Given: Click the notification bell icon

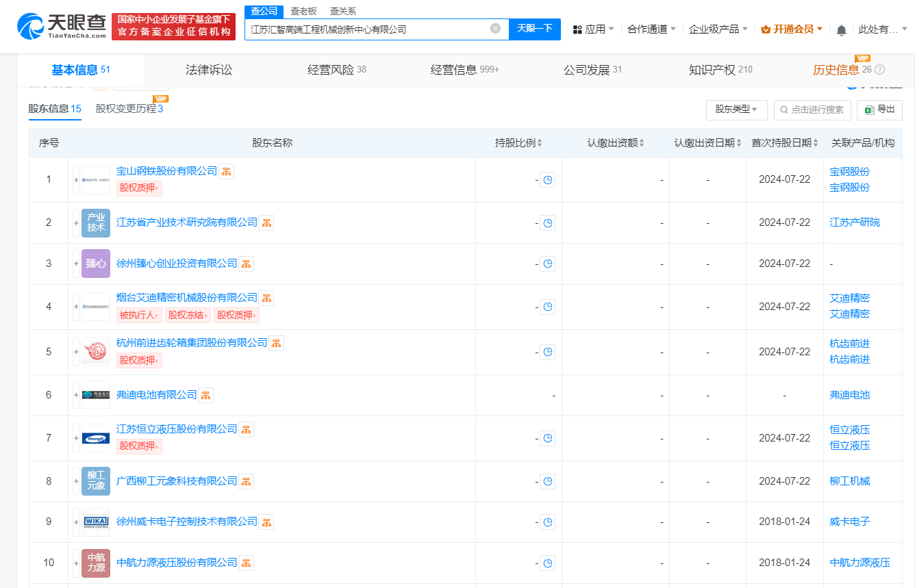Looking at the screenshot, I should click(840, 29).
